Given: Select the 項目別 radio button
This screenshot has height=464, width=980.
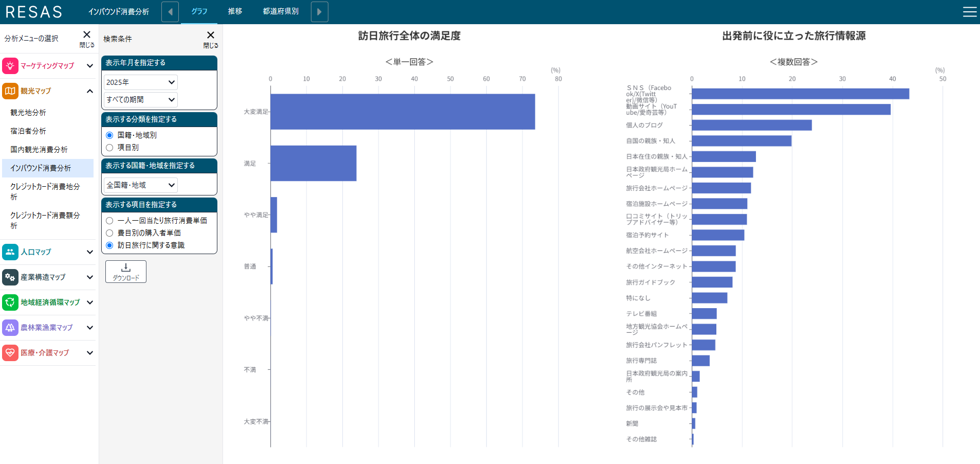Looking at the screenshot, I should [x=109, y=148].
